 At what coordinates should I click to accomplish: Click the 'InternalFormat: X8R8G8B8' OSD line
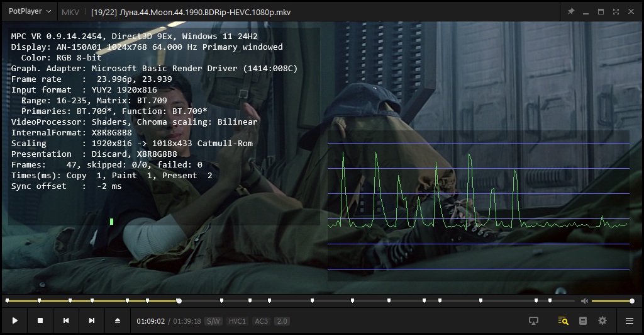click(72, 132)
